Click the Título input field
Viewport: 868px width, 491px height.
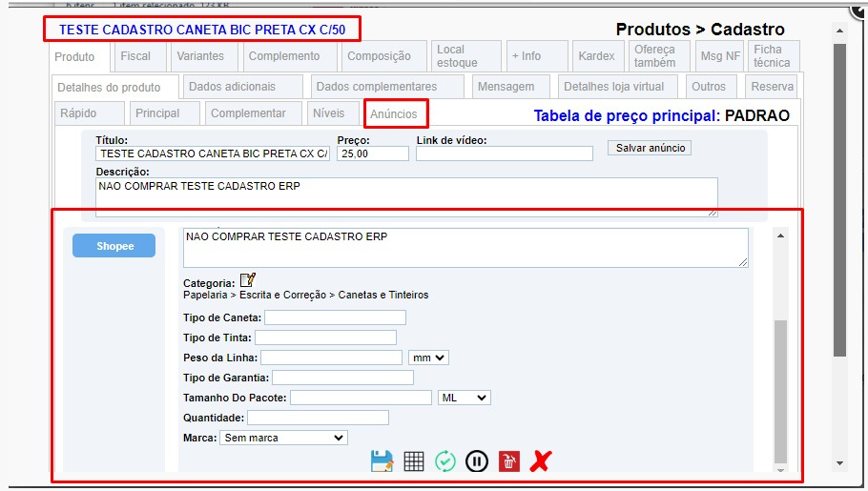213,153
